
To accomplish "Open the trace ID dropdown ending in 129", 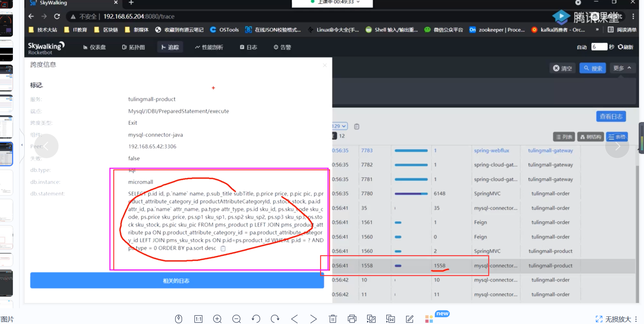I will point(340,126).
